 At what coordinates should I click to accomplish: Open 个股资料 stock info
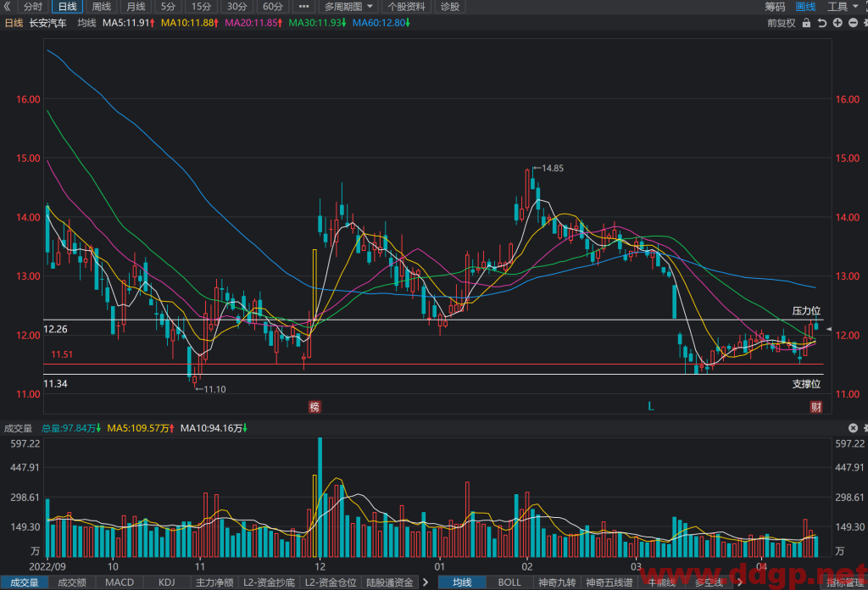pos(406,7)
